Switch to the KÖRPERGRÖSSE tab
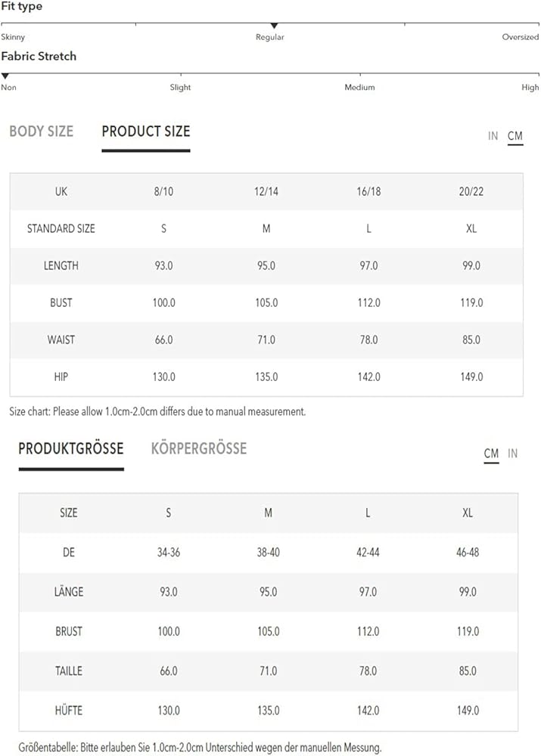Viewport: 541px width, 756px height. coord(199,449)
